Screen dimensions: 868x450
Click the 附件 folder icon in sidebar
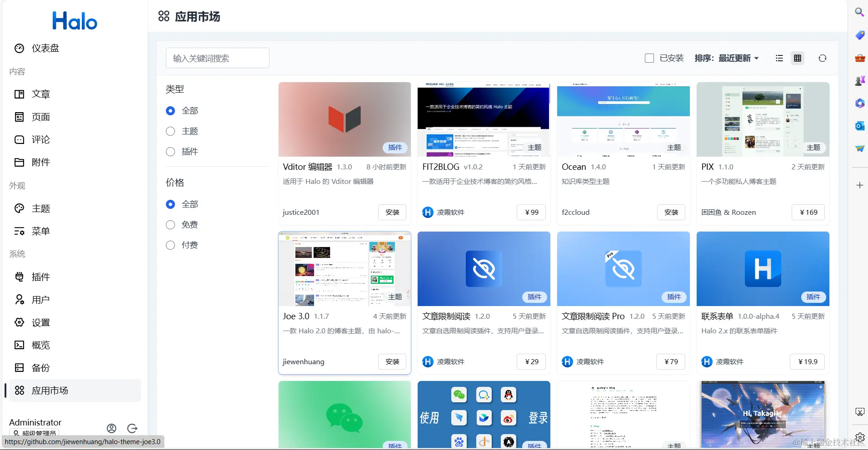[x=20, y=163]
